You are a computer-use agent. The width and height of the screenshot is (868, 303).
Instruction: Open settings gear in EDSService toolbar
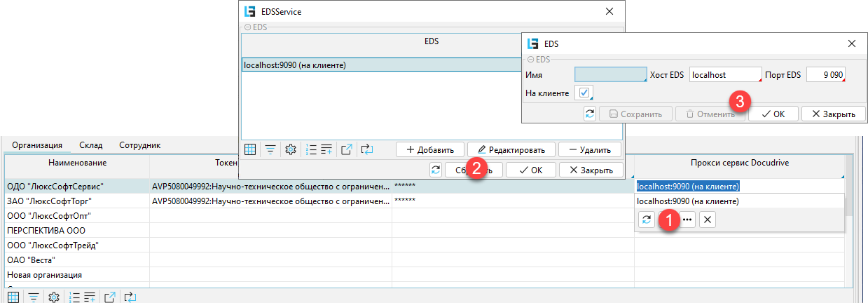click(x=291, y=149)
